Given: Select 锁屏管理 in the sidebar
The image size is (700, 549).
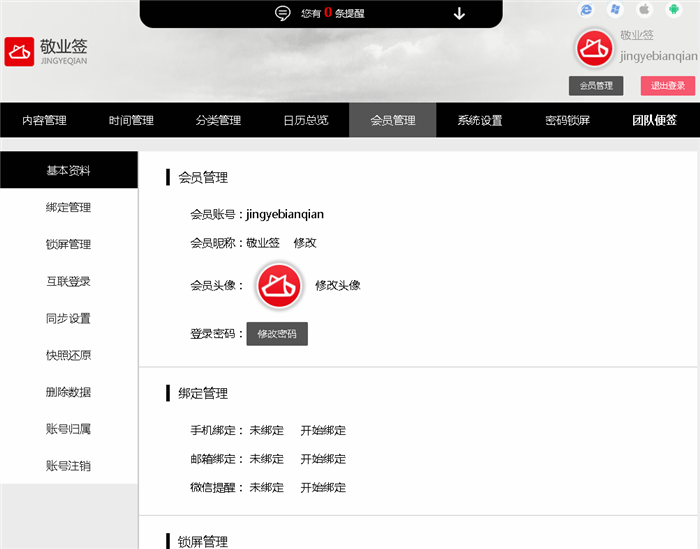Looking at the screenshot, I should point(68,244).
